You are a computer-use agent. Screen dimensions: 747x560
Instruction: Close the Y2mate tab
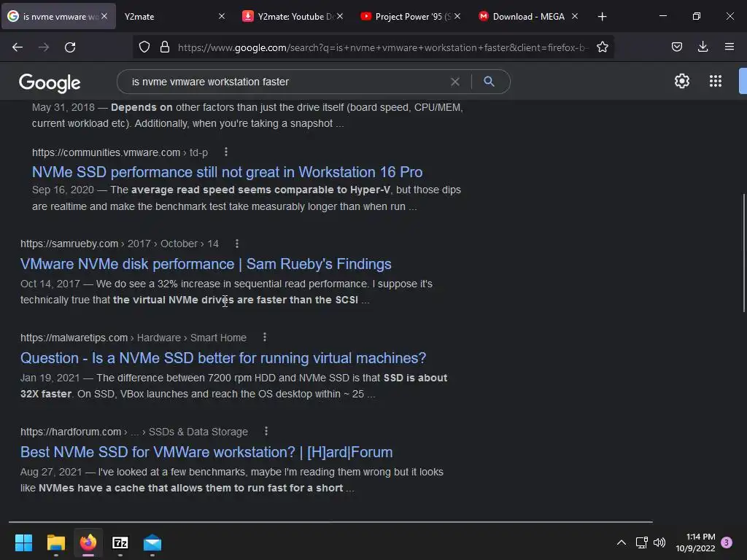coord(222,16)
